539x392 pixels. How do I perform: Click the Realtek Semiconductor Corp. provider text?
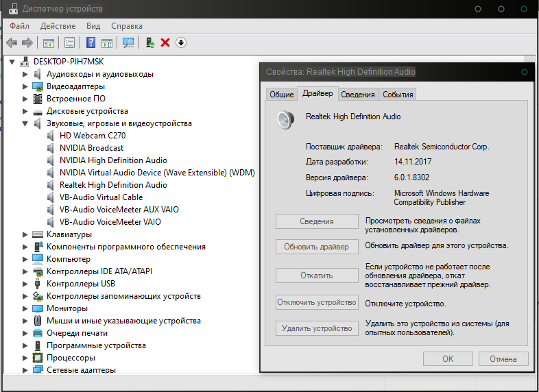click(x=442, y=147)
